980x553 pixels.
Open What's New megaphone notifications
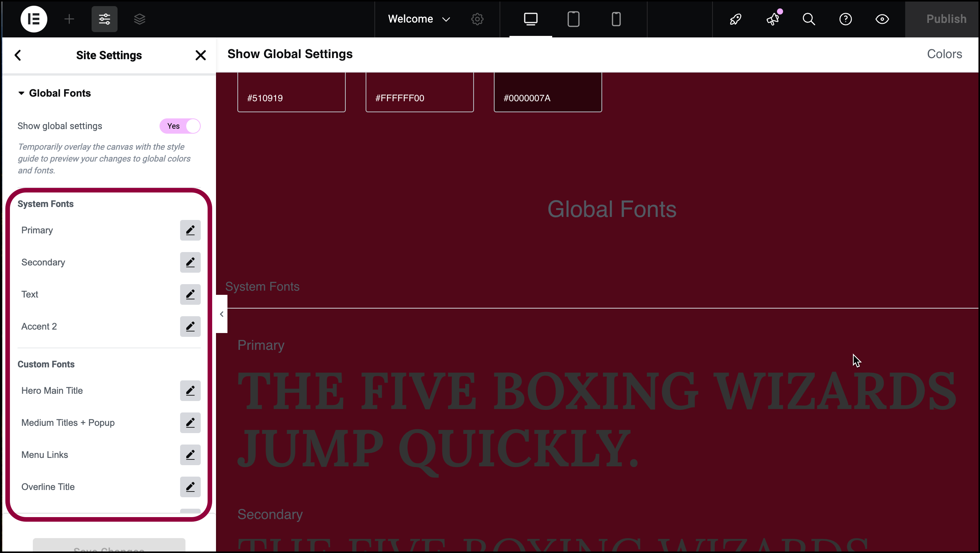click(773, 19)
